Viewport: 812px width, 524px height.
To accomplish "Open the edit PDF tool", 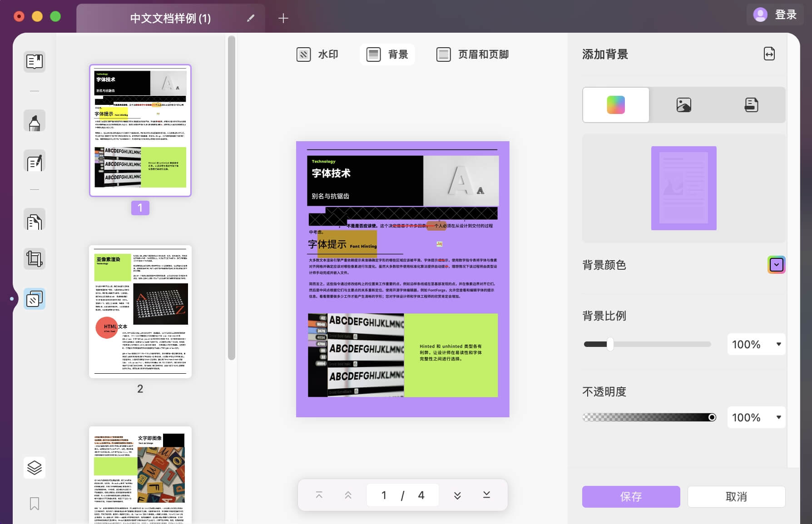I will pyautogui.click(x=35, y=161).
